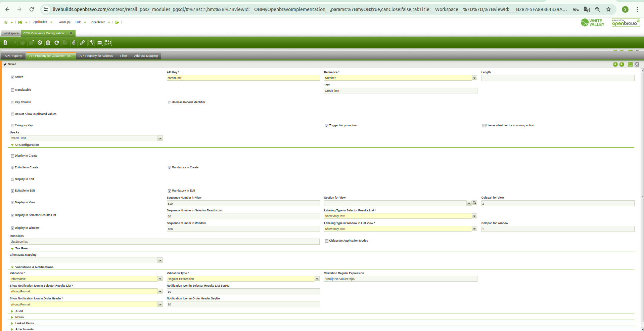Open the Help menu button
644x331 pixels.
[79, 22]
